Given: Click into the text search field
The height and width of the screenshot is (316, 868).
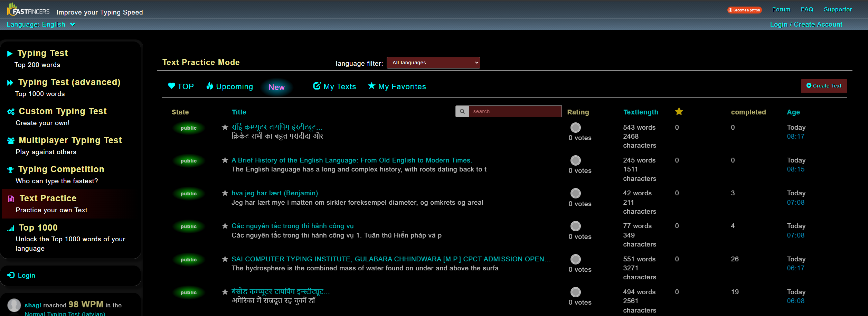Looking at the screenshot, I should [515, 111].
